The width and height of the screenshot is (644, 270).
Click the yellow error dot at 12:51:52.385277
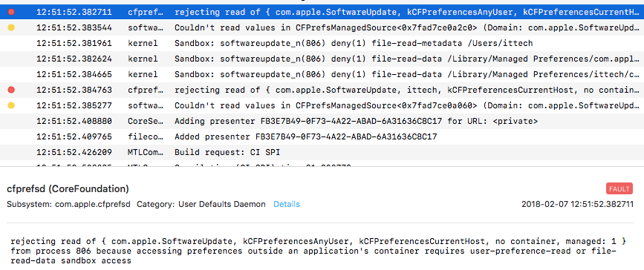pos(11,105)
